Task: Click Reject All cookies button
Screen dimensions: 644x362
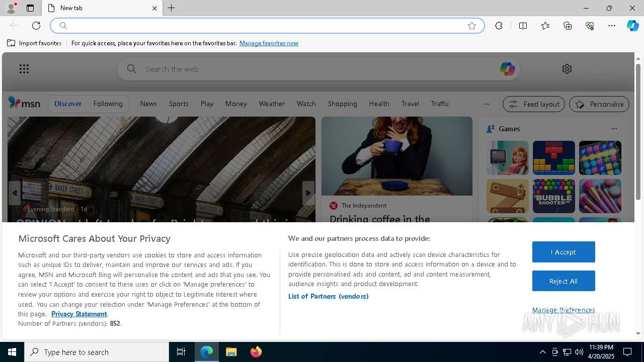Action: pos(563,281)
